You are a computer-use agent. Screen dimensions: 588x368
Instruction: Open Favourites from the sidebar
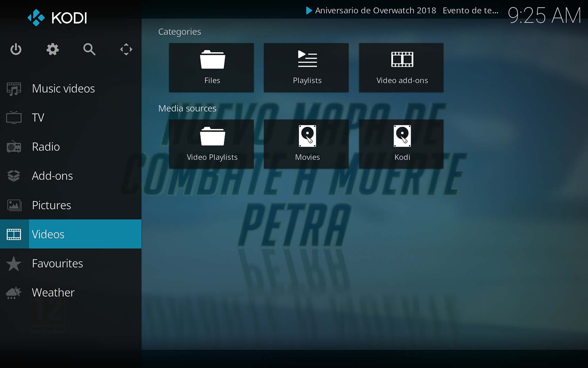point(57,263)
